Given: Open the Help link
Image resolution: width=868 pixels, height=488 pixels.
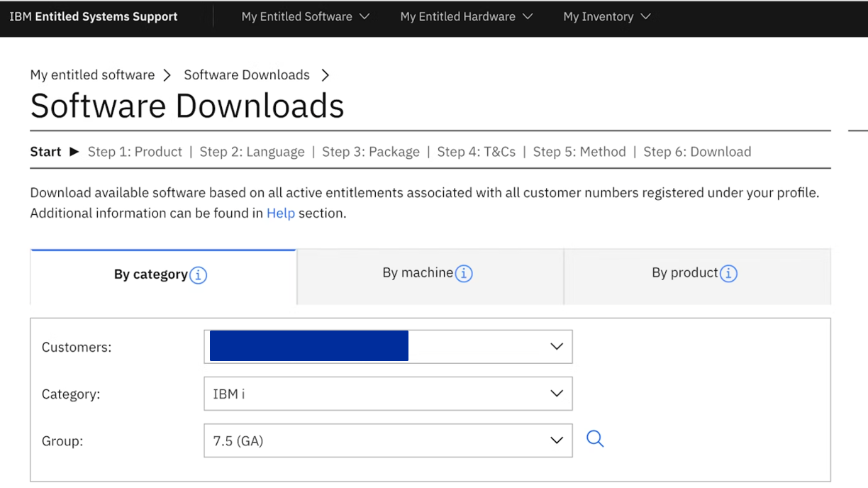Looking at the screenshot, I should point(280,213).
